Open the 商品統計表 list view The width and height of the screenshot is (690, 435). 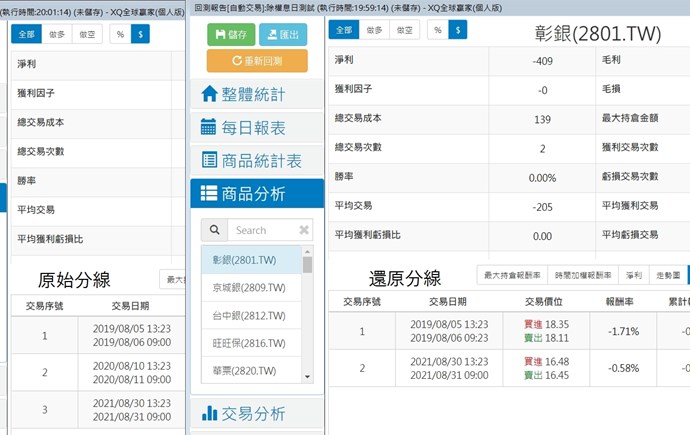click(257, 161)
